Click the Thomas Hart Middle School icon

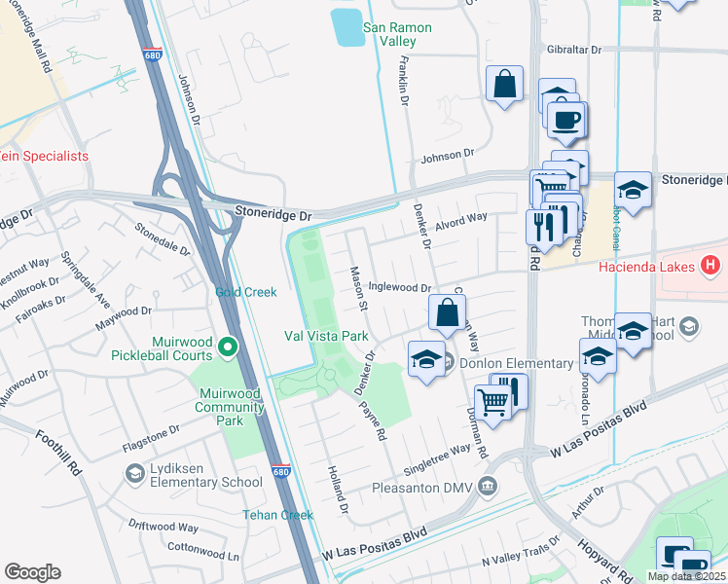689,327
